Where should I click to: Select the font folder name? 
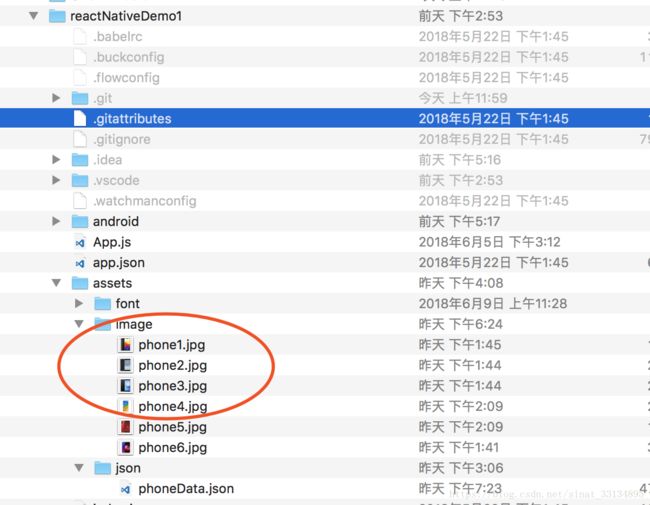[128, 303]
